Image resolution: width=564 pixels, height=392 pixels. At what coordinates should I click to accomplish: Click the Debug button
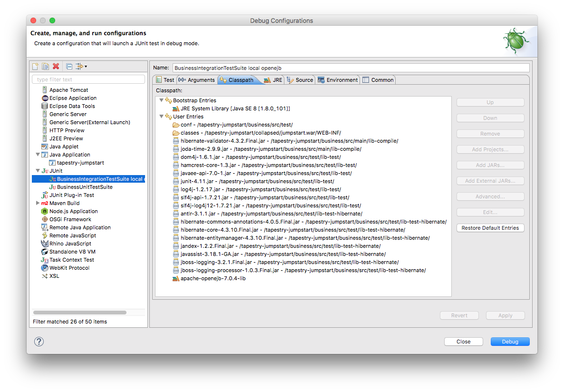(x=510, y=342)
